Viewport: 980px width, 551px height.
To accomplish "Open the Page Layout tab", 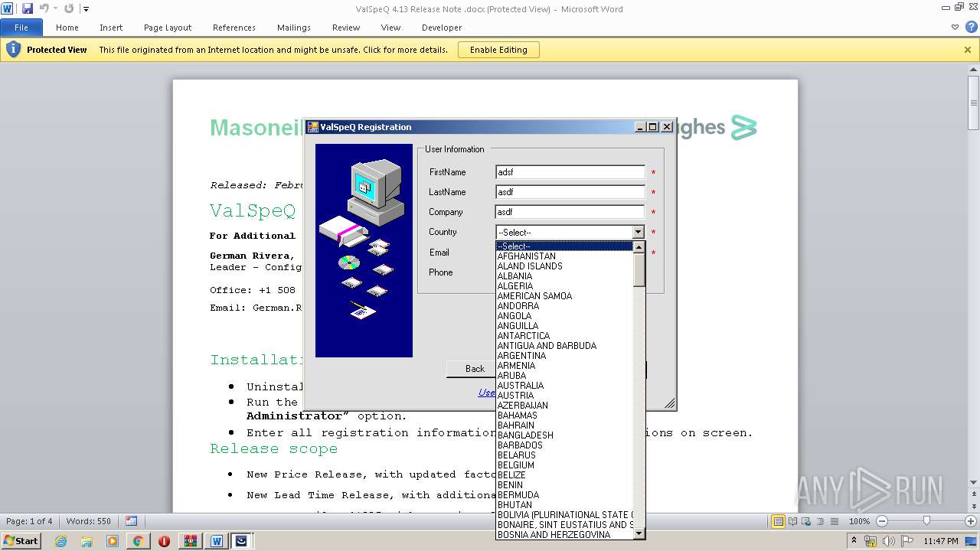I will (168, 28).
